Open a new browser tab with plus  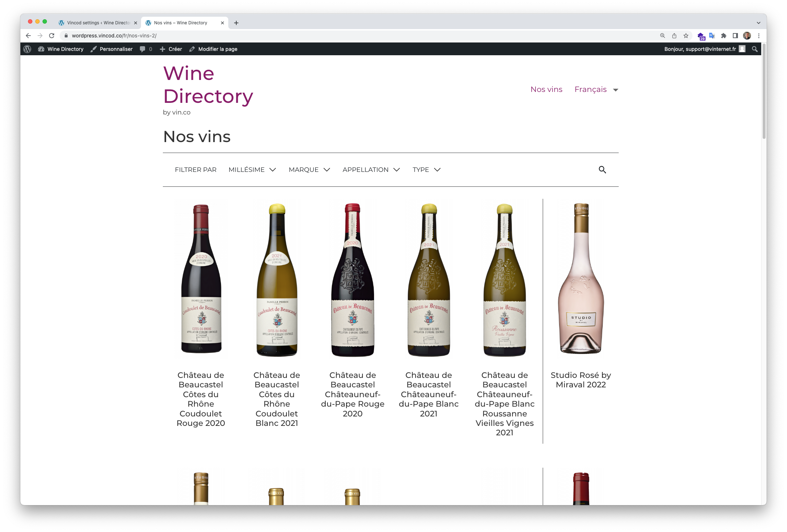[x=236, y=23]
